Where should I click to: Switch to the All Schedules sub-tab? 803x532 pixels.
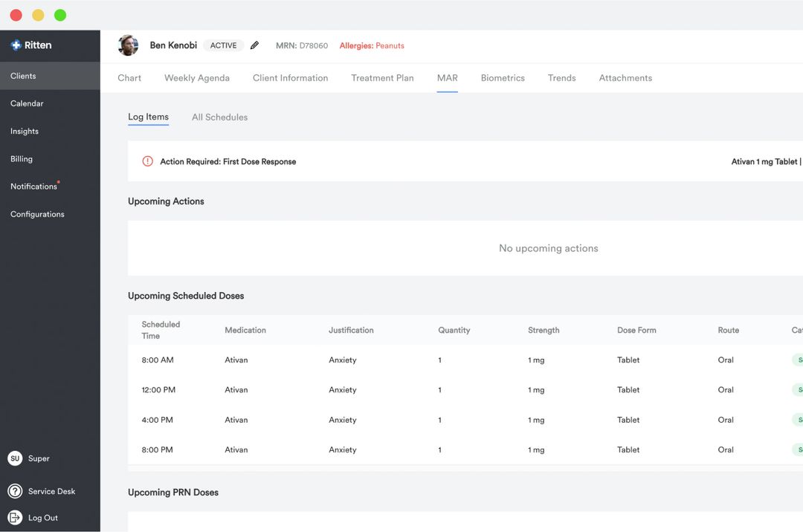coord(219,117)
